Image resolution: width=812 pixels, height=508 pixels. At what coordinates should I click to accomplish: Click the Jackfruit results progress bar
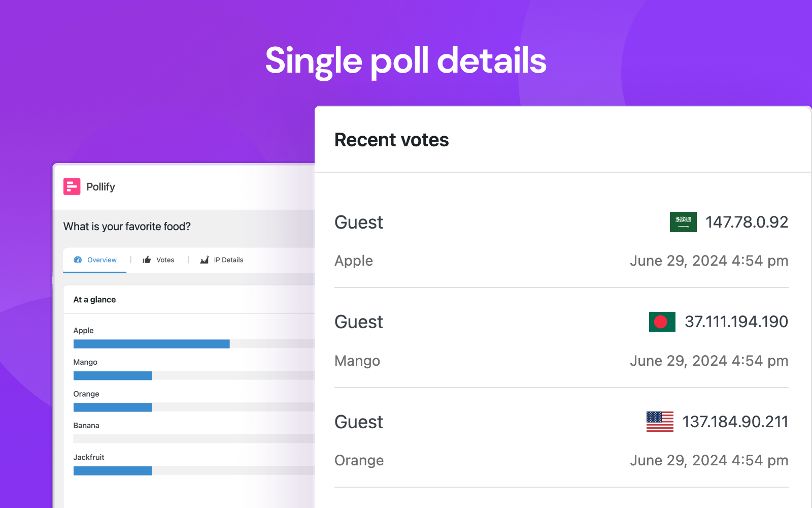tap(193, 471)
